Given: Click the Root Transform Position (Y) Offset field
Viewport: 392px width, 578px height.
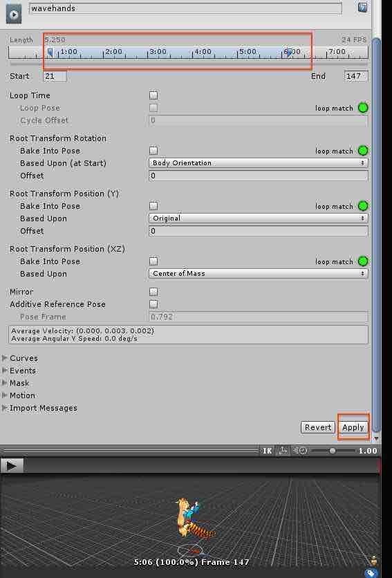Looking at the screenshot, I should (x=258, y=231).
